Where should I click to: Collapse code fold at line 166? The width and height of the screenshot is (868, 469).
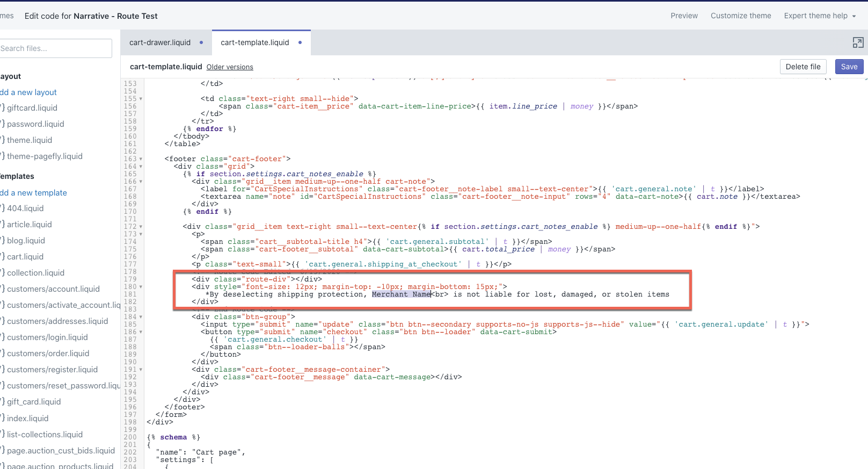click(x=141, y=182)
